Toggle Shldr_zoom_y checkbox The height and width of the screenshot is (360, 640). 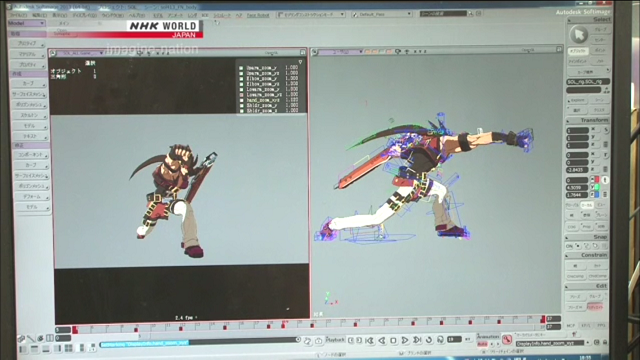coord(241,105)
